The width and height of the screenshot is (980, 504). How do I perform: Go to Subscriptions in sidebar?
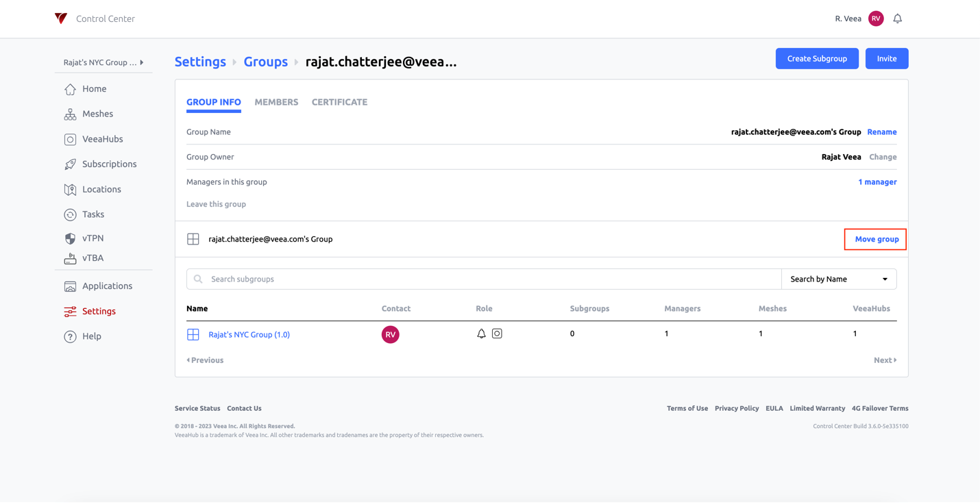(x=110, y=164)
